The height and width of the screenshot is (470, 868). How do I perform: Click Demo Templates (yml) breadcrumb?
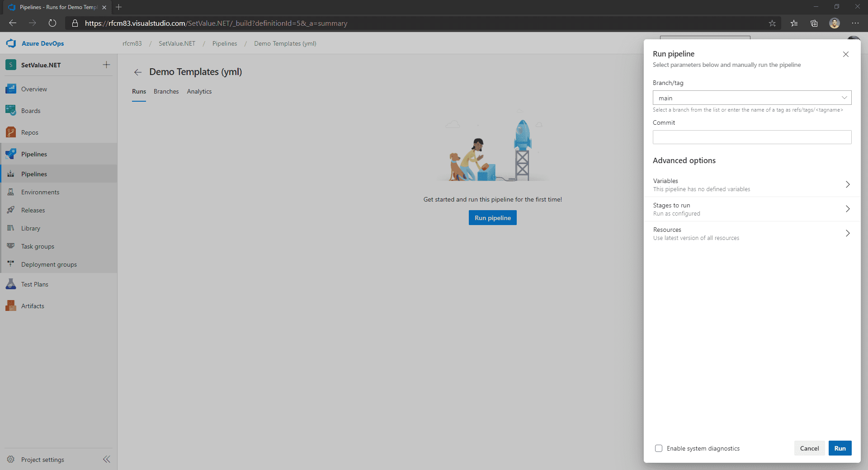(285, 43)
